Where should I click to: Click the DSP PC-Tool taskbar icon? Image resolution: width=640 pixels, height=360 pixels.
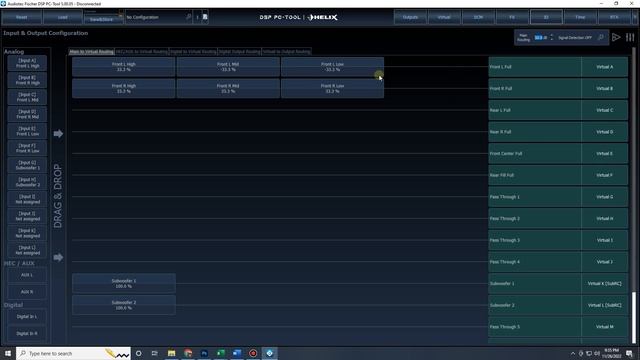269,353
